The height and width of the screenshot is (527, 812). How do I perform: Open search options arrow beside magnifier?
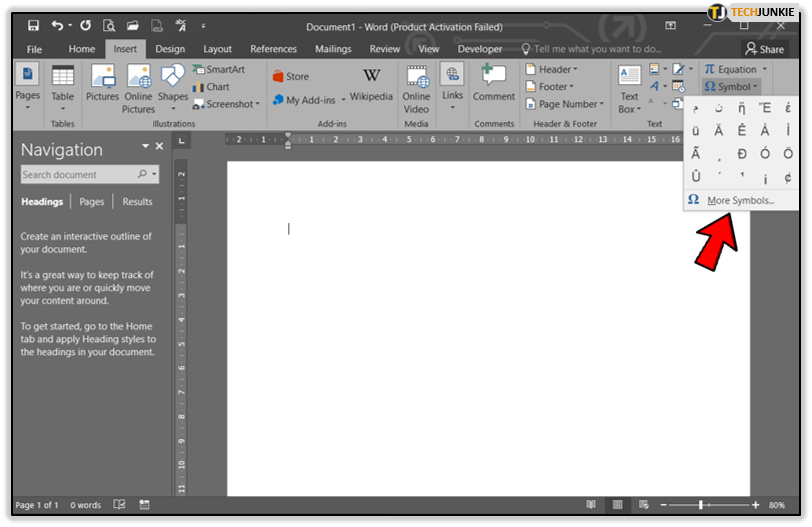pos(154,174)
